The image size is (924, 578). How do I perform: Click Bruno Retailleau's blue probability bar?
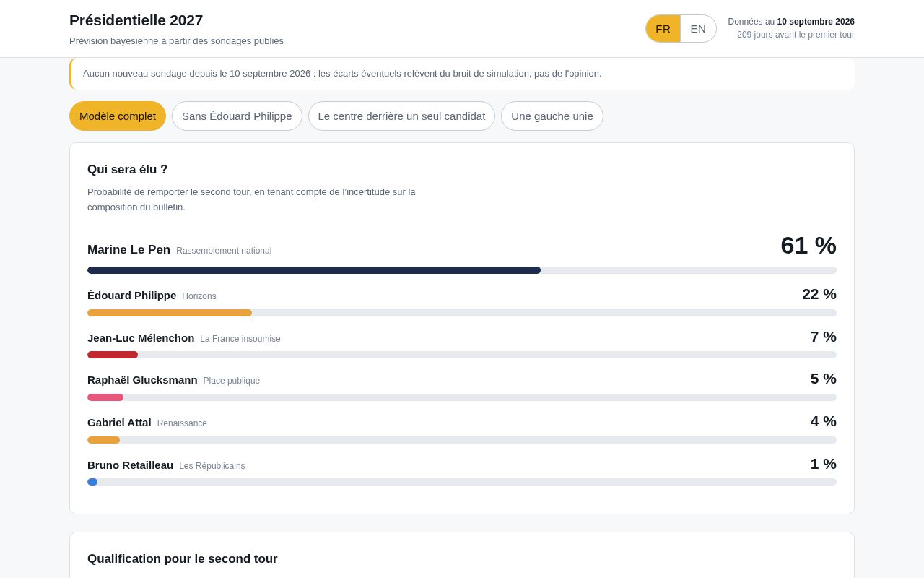pyautogui.click(x=92, y=482)
